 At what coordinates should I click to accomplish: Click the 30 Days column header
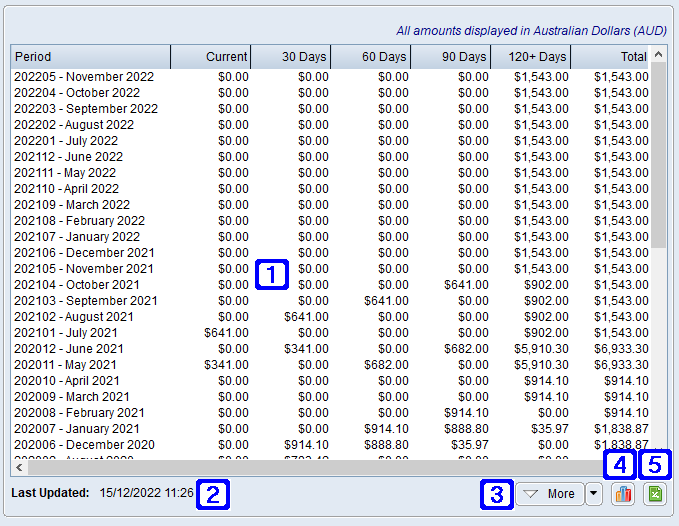click(x=291, y=57)
